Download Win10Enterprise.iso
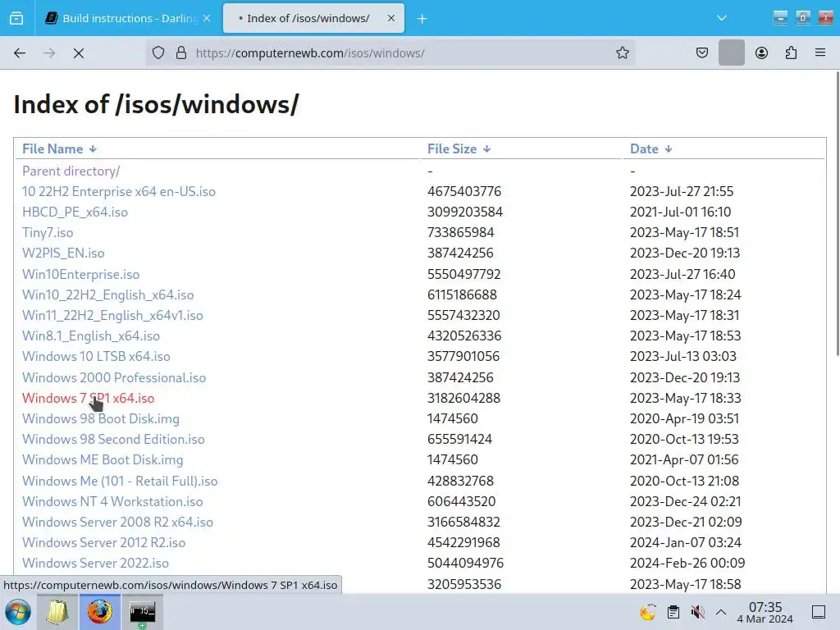 (81, 274)
